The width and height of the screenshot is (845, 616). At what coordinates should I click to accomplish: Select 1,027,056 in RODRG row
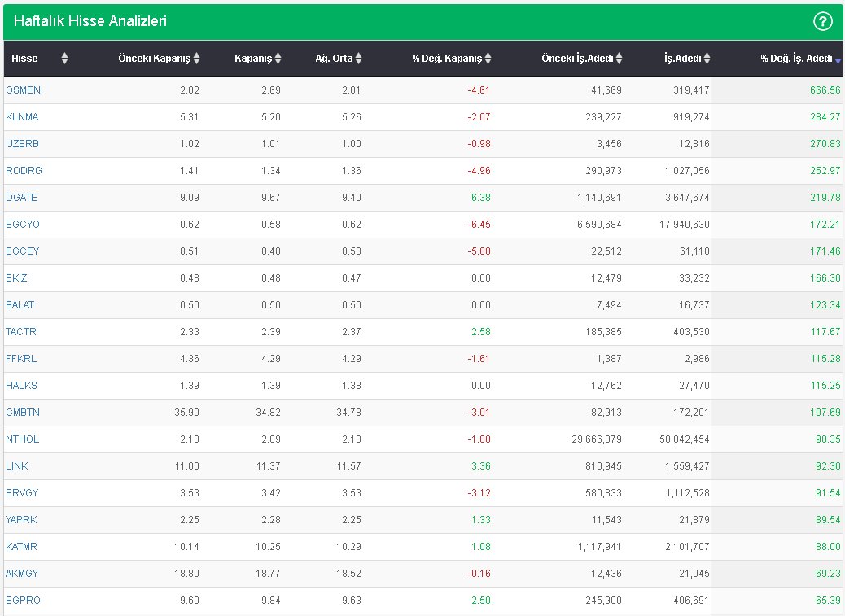coord(688,171)
